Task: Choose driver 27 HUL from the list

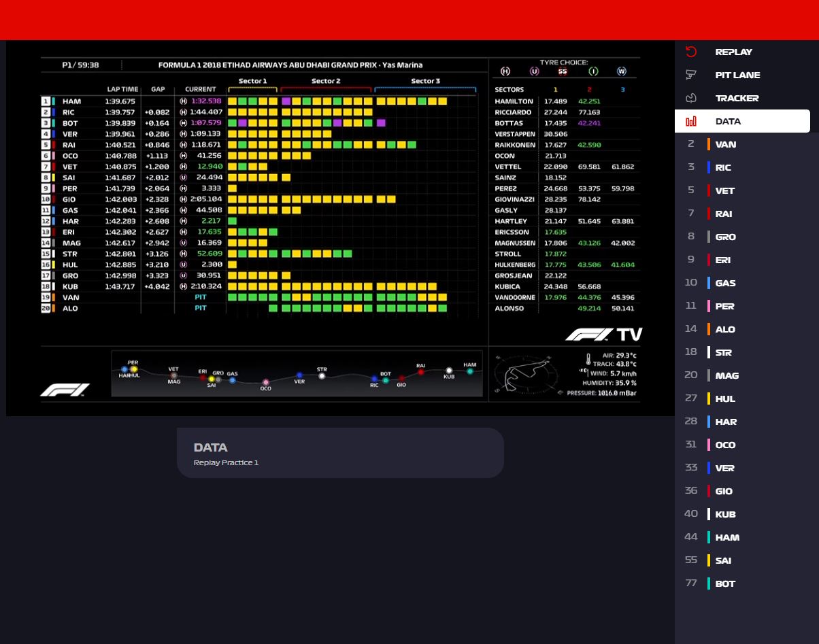Action: point(747,399)
